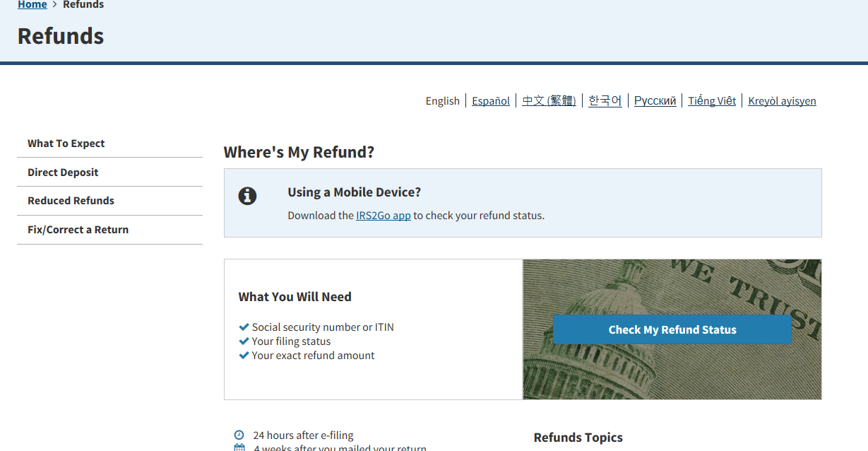
Task: Click the clock icon beside "24 hours after e-filing"
Action: [x=239, y=435]
